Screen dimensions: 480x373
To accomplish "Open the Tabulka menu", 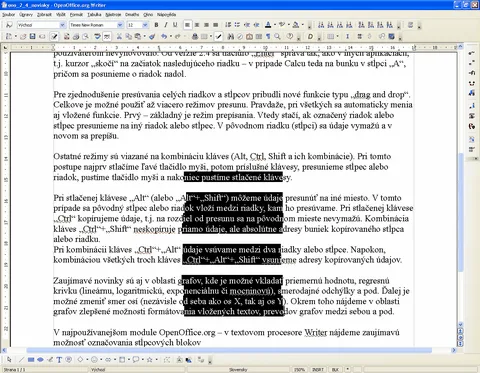I will [x=94, y=15].
